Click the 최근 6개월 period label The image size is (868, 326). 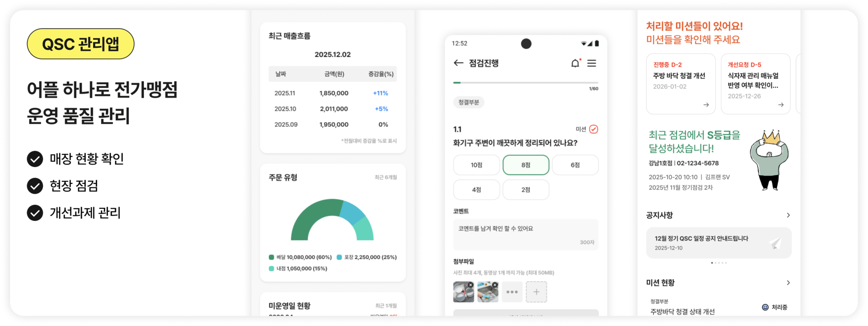tap(386, 177)
